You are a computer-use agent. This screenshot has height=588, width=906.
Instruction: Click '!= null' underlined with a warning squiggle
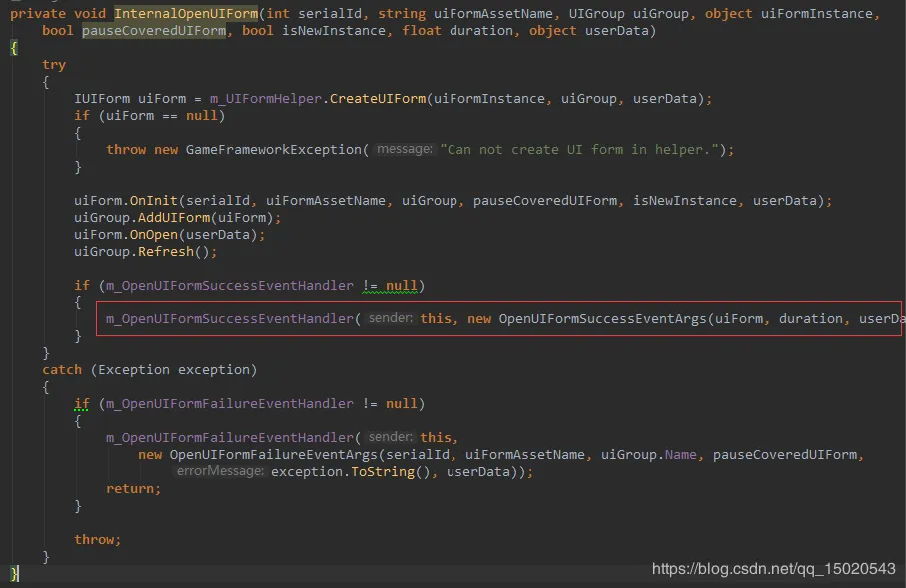click(x=390, y=286)
